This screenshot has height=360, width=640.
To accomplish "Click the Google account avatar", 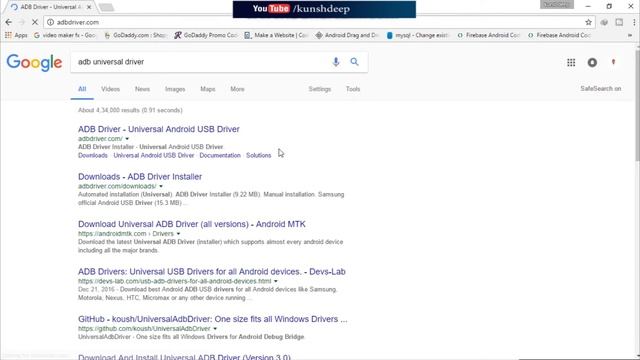I will 613,62.
